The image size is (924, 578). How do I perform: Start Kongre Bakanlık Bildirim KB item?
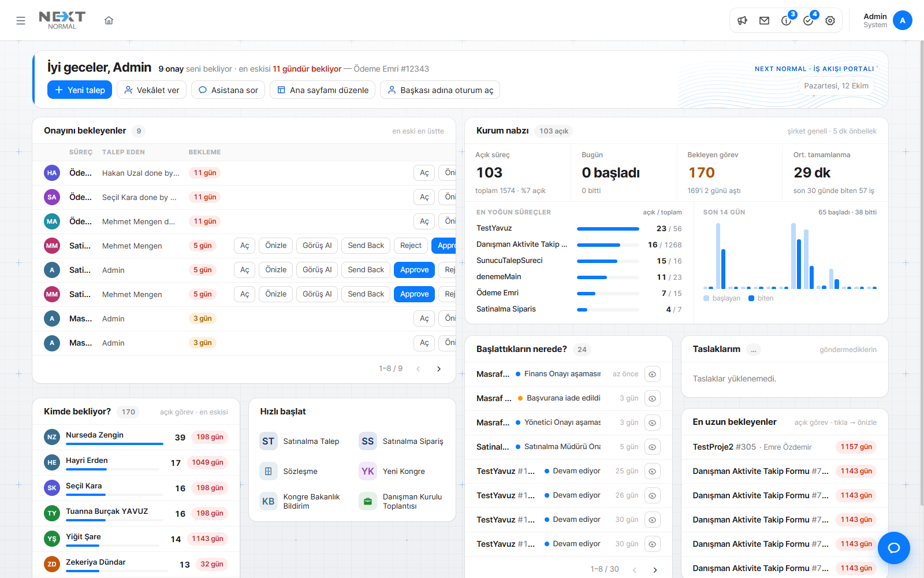(x=300, y=501)
